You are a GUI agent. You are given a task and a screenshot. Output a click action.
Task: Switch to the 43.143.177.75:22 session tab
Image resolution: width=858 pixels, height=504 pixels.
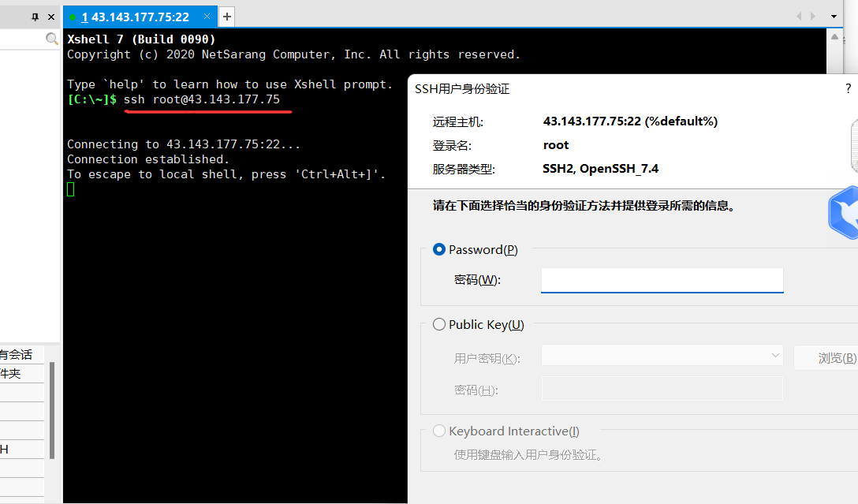(x=135, y=17)
